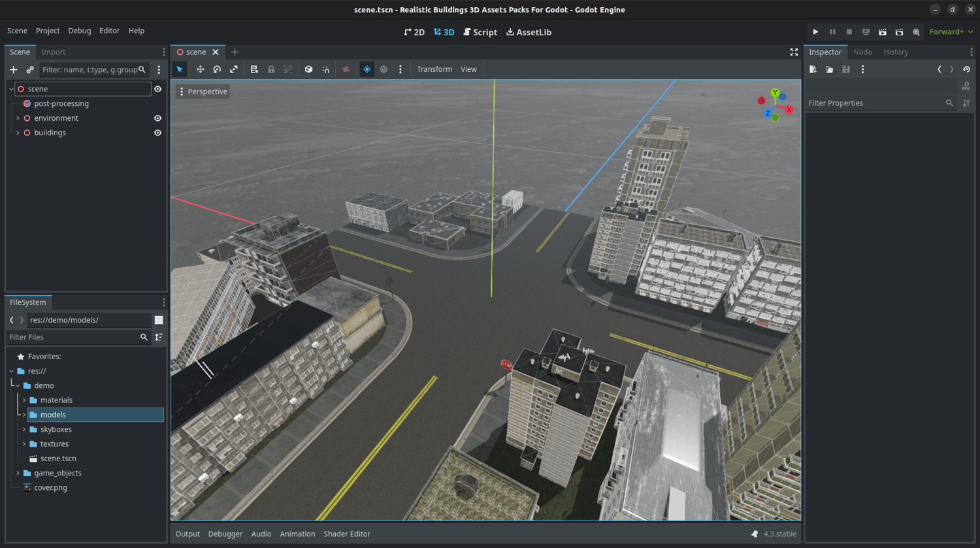Screen dimensions: 980x548
Task: Switch to the 2D workspace
Action: click(414, 32)
